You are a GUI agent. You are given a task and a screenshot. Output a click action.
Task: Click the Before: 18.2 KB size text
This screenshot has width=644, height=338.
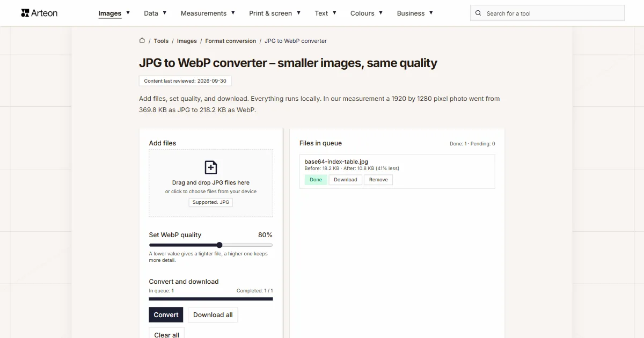click(x=322, y=168)
